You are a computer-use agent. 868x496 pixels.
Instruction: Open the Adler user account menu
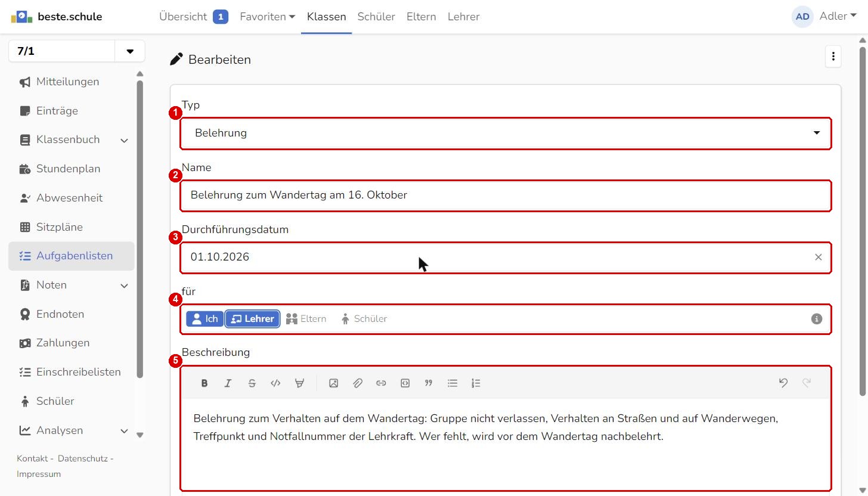click(x=824, y=16)
